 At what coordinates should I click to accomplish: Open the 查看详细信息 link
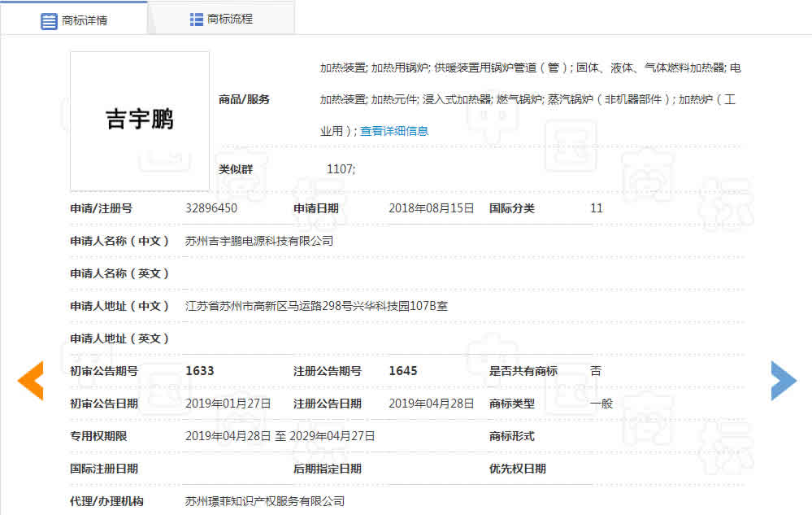point(394,131)
